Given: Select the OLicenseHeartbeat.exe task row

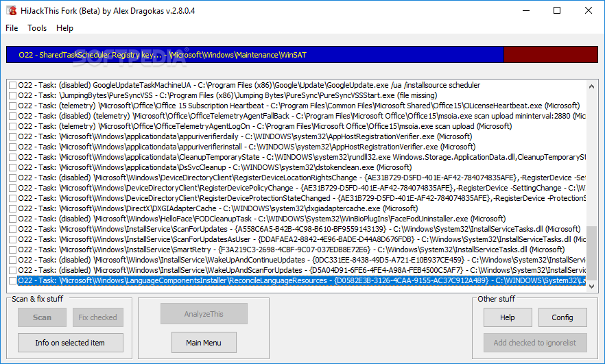Looking at the screenshot, I should (299, 106).
